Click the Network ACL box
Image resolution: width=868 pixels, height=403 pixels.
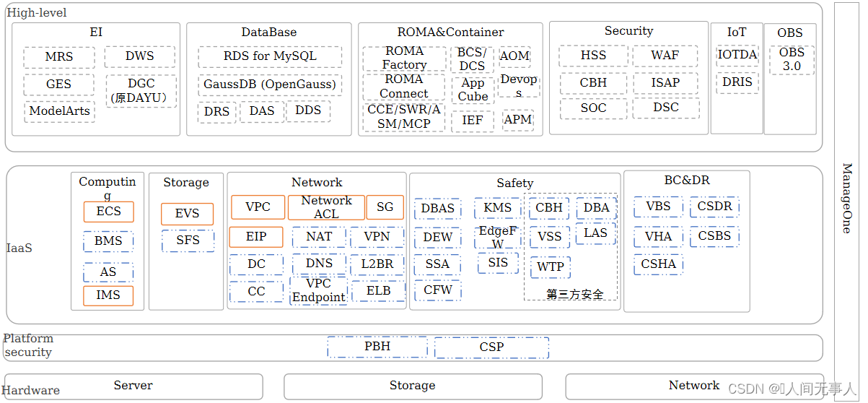pos(326,207)
